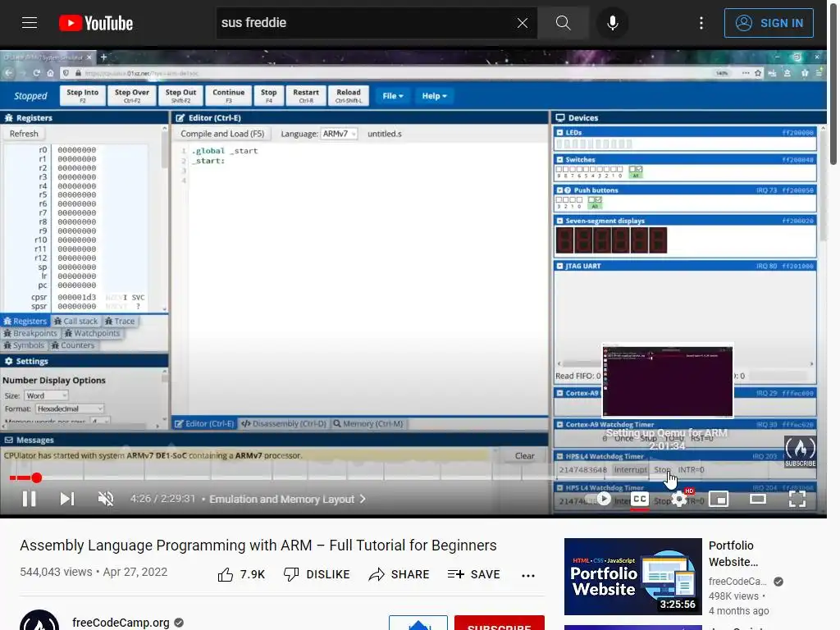Open Push buttons help question icon
The image size is (840, 630).
point(568,190)
